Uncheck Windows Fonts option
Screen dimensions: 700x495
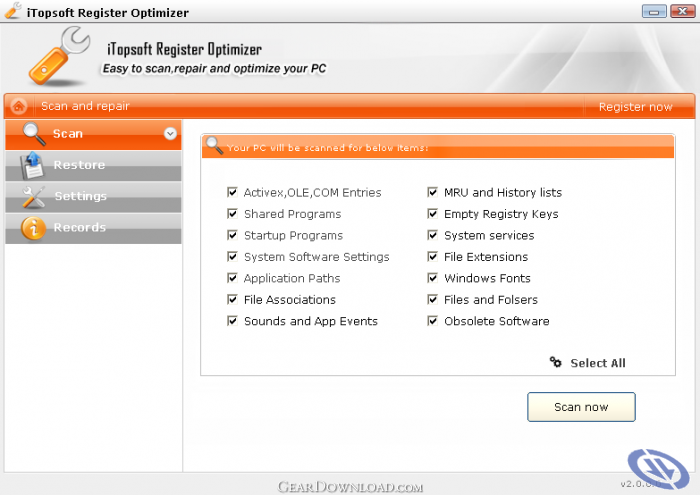[x=432, y=278]
